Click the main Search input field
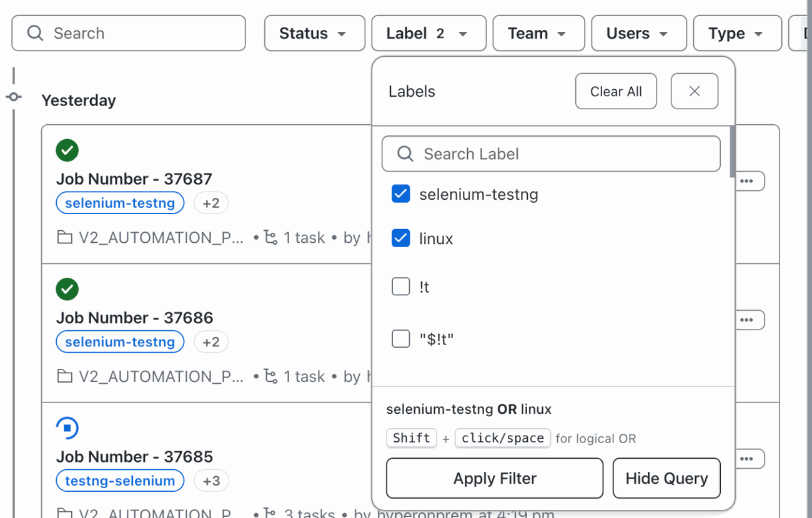 [x=129, y=33]
